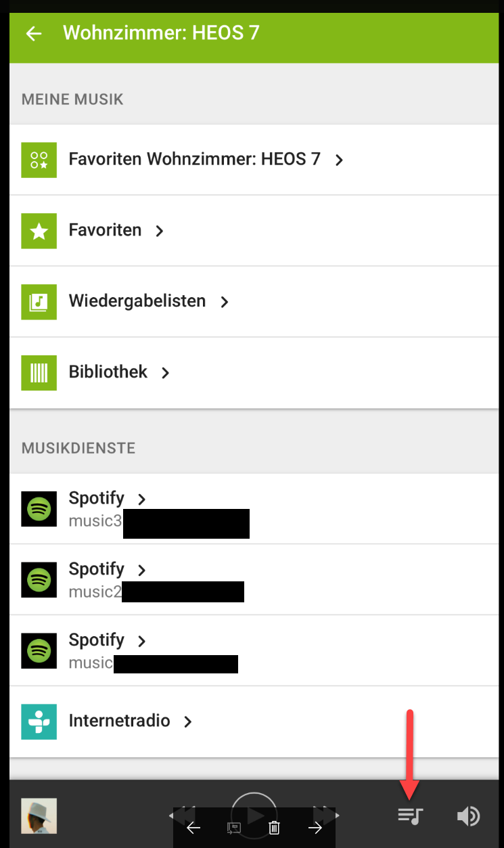
Task: Expand Favoriten Wohnzimmer: HEOS 7 chevron
Action: [x=340, y=160]
